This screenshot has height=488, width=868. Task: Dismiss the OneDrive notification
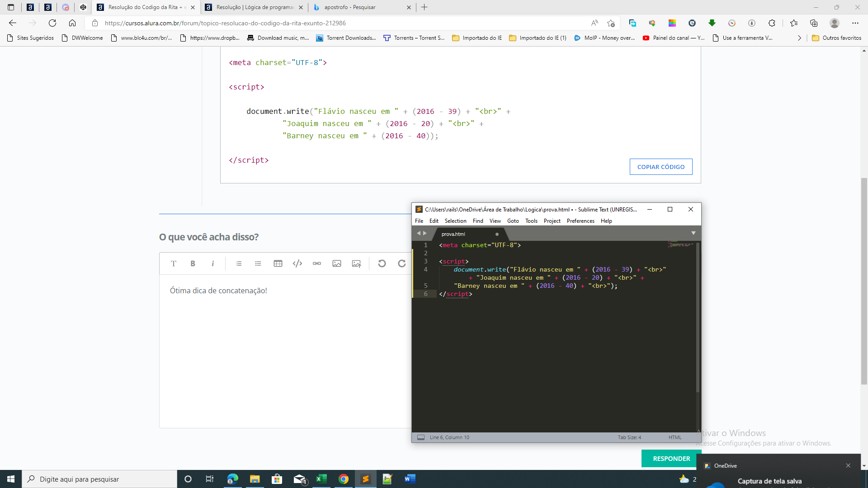[848, 465]
